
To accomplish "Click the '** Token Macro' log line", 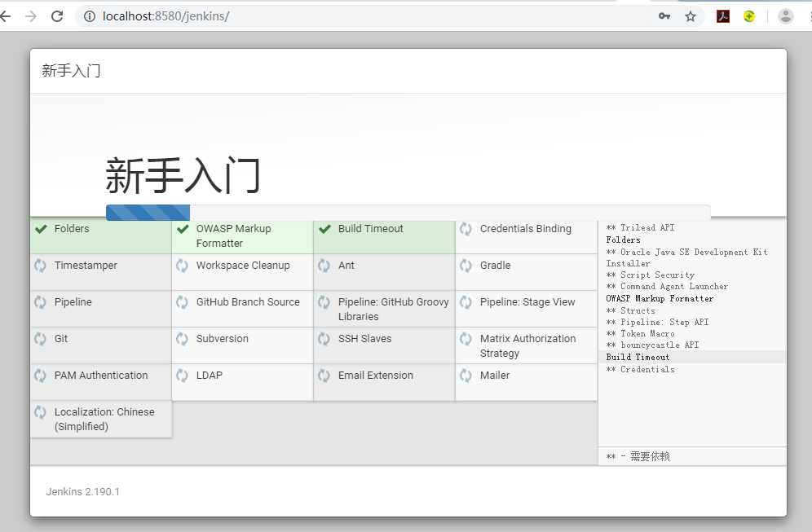I will (x=641, y=334).
